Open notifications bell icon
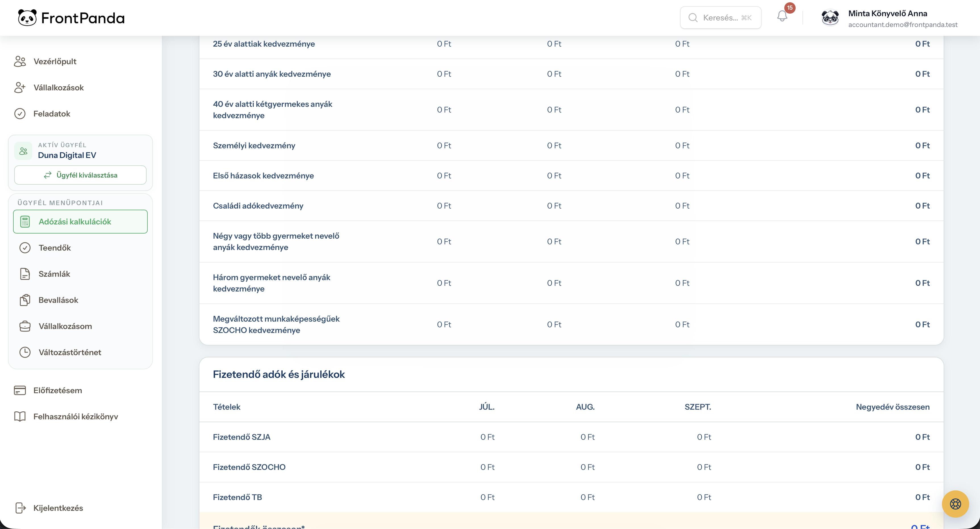The image size is (980, 529). click(x=782, y=16)
